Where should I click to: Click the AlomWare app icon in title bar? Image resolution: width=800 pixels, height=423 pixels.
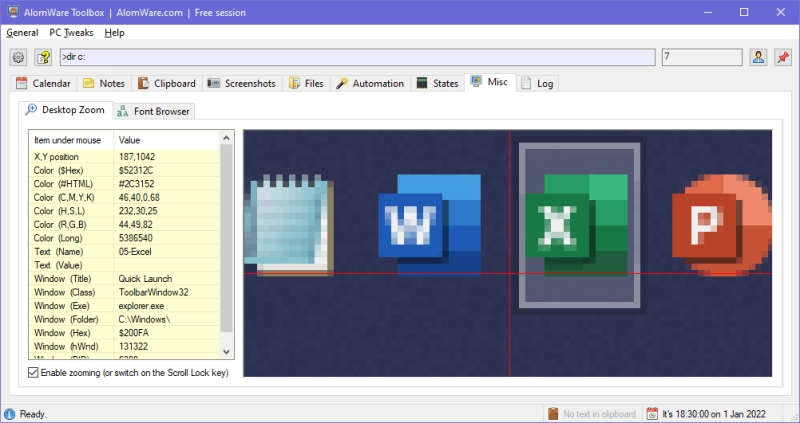click(13, 12)
